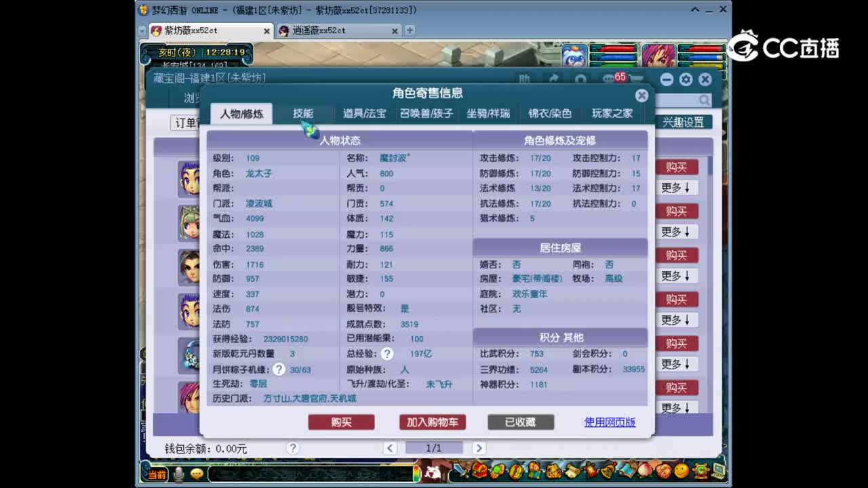Screen dimensions: 868x488
Task: Click the first seller avatar in the listing
Action: pos(189,178)
